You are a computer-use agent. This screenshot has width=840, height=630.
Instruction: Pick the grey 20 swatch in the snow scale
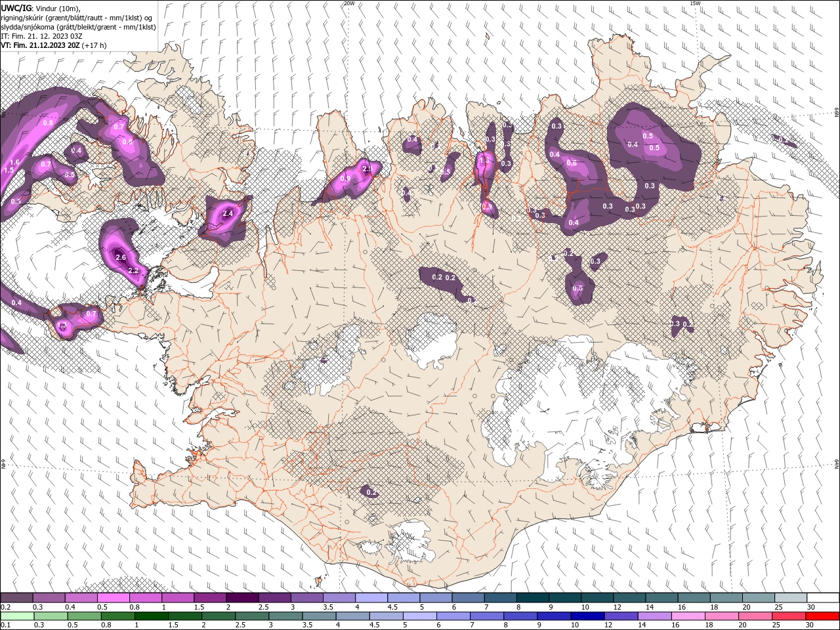pyautogui.click(x=758, y=598)
